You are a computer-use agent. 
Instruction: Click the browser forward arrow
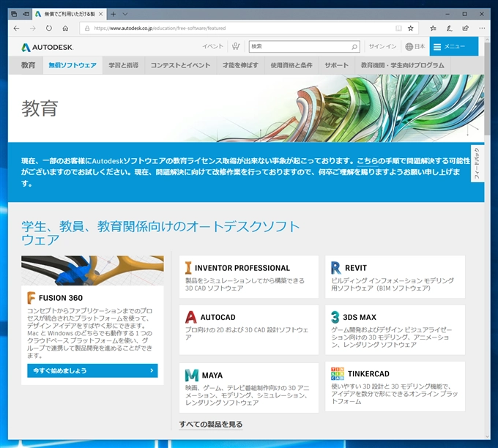(x=33, y=29)
